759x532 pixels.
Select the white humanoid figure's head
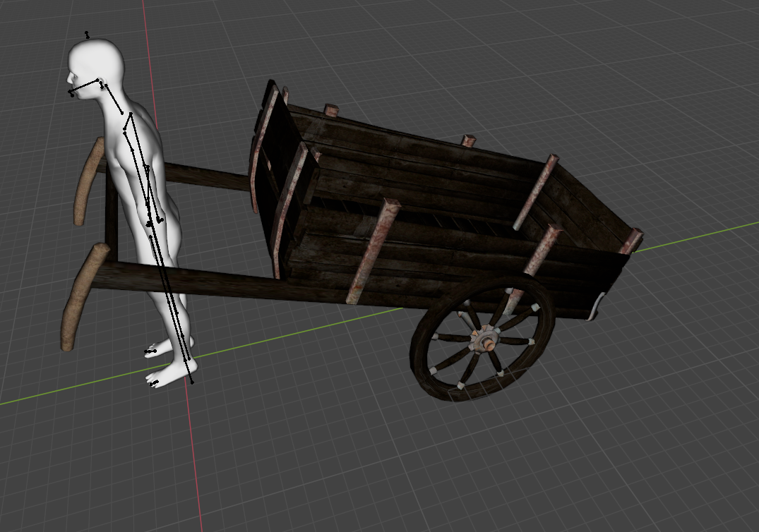pos(95,68)
